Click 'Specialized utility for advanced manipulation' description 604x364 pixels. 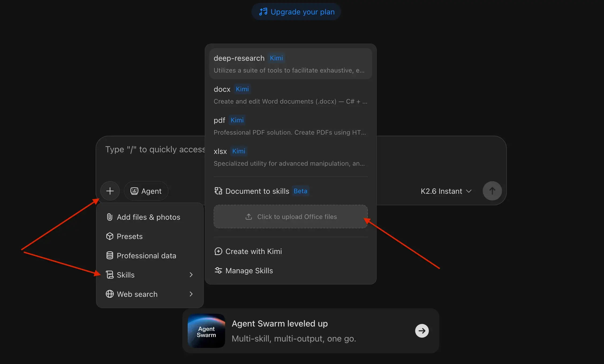pyautogui.click(x=289, y=164)
